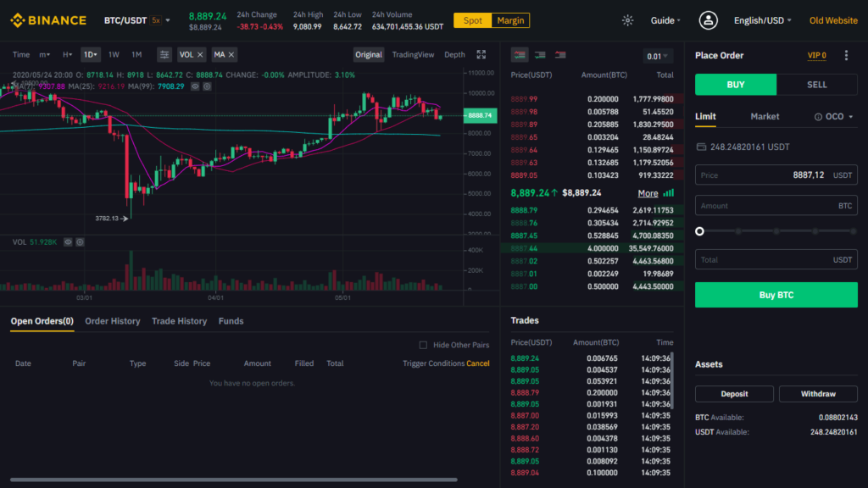Open the Guide dropdown menu
Image resolution: width=868 pixels, height=488 pixels.
tap(665, 20)
